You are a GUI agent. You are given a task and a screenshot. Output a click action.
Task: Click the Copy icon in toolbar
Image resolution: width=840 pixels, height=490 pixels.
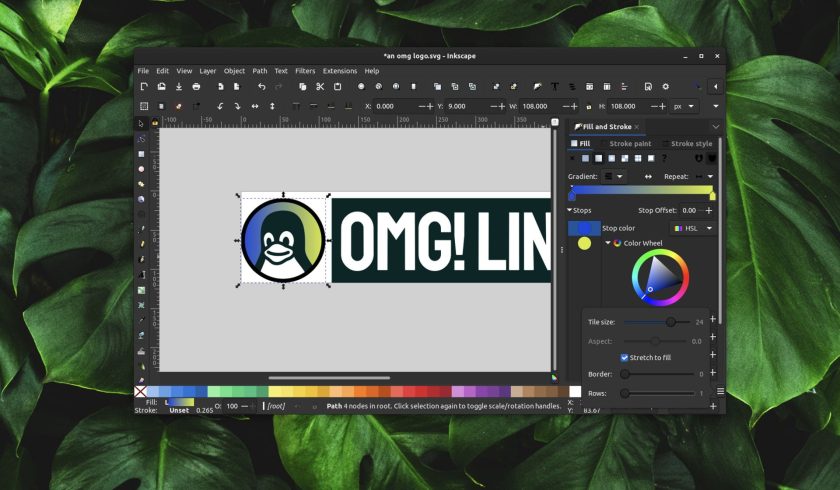click(303, 86)
